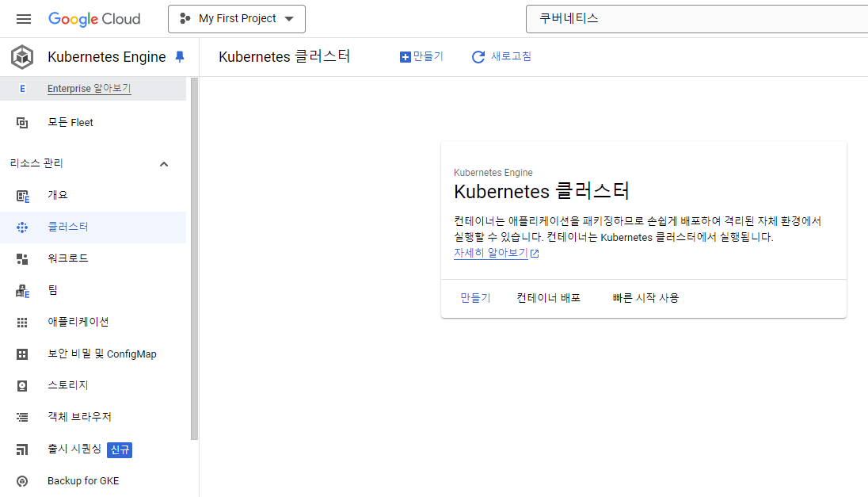Open the My First Project selector dropdown

tap(236, 19)
